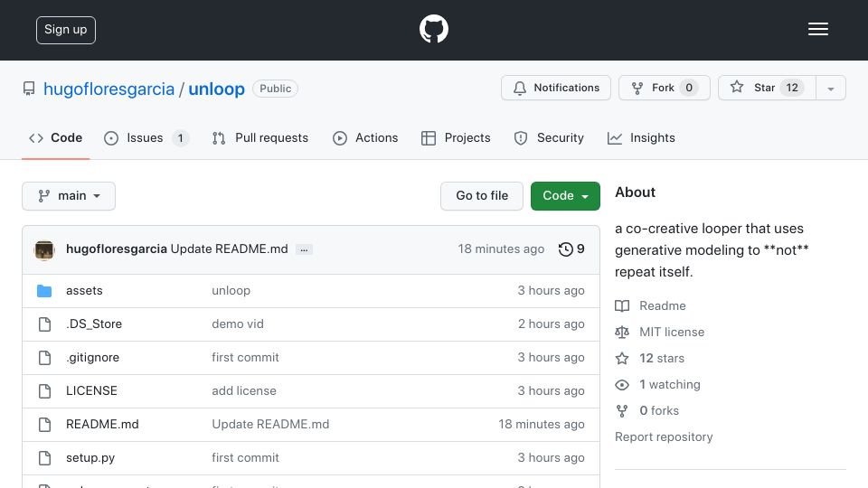Open the hugofloresgarcia commit author link
The image size is (868, 488).
tap(117, 249)
